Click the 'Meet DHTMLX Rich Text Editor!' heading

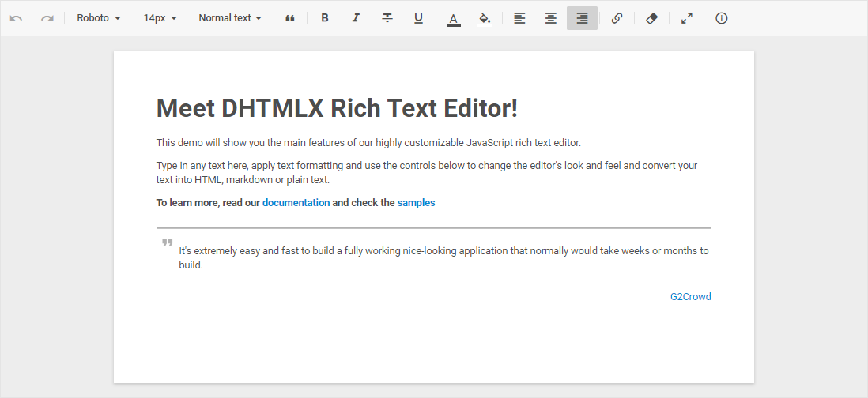click(337, 108)
